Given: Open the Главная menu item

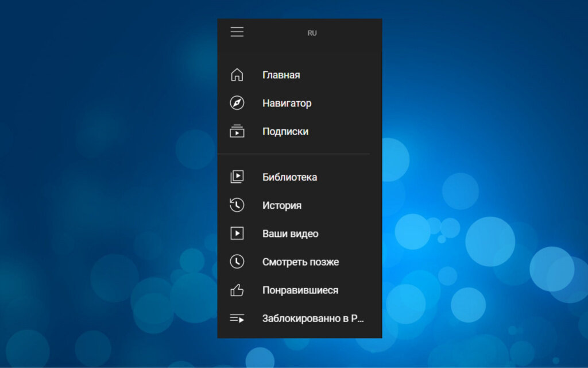Looking at the screenshot, I should point(281,75).
